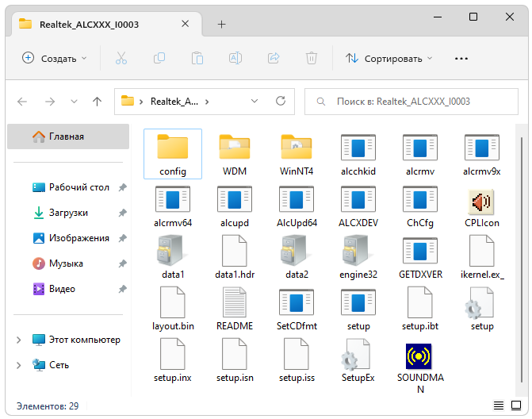
Task: Select the engine32 cabinet file
Action: (358, 257)
